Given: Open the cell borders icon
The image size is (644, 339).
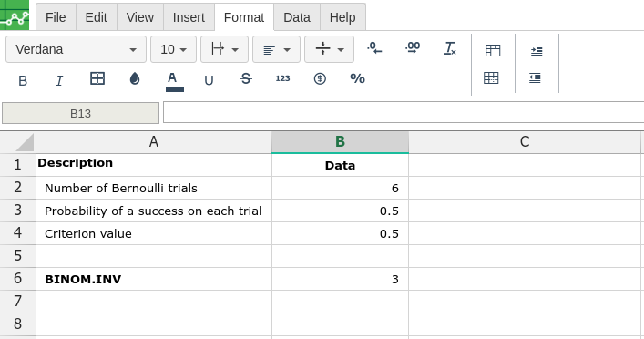Looking at the screenshot, I should point(97,78).
